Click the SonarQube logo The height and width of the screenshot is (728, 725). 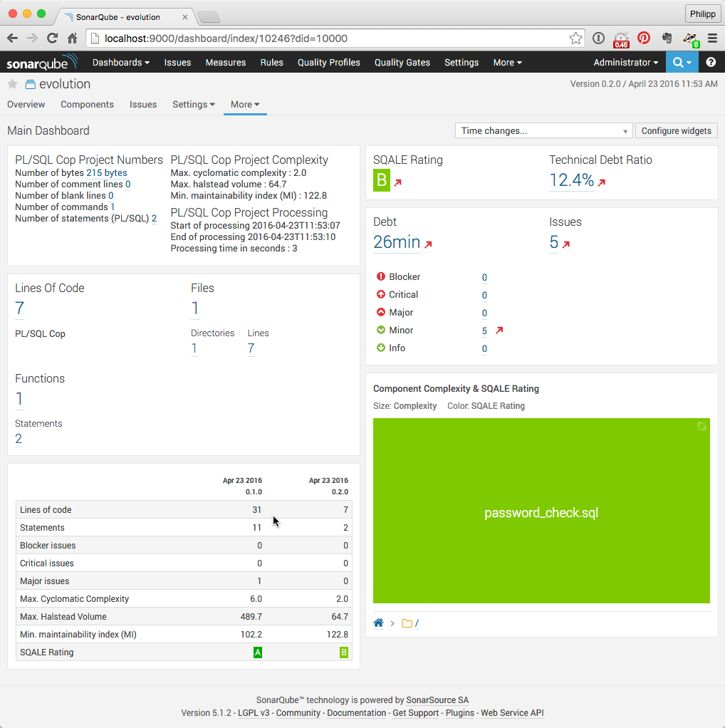point(42,62)
